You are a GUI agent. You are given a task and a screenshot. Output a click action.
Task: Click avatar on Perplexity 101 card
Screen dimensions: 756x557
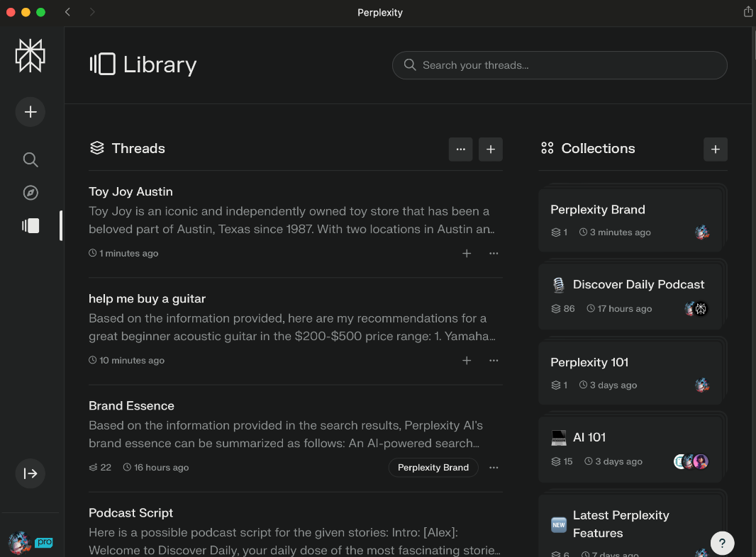point(702,385)
